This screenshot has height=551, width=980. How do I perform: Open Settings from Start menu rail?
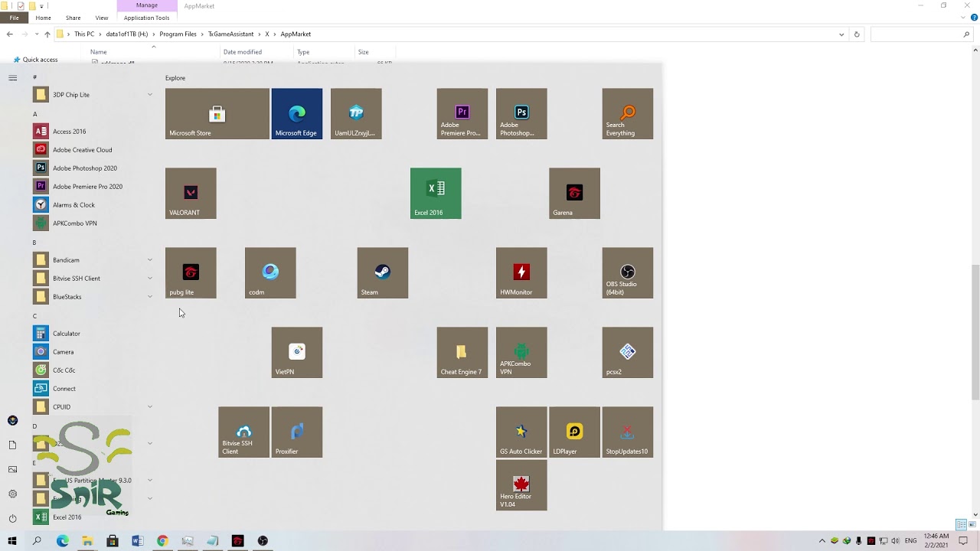pos(12,494)
